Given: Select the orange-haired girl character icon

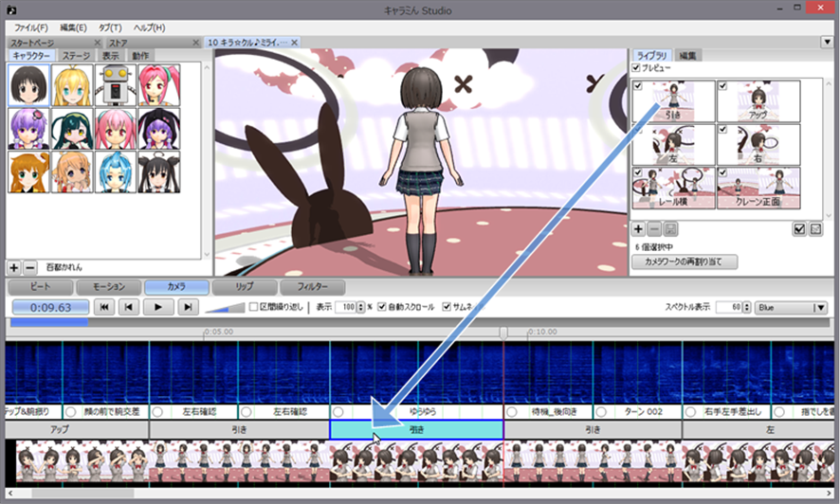Looking at the screenshot, I should [29, 171].
